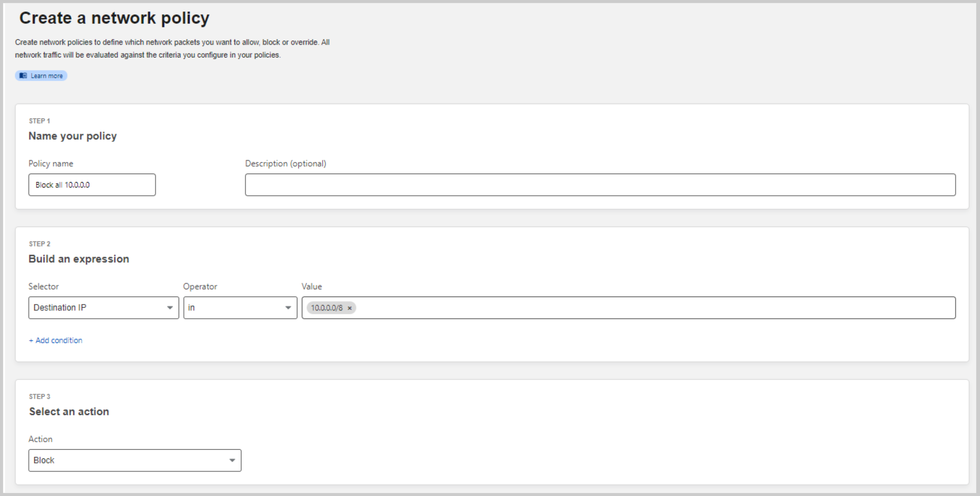Click the Policy name input field
The height and width of the screenshot is (496, 980).
[x=92, y=185]
